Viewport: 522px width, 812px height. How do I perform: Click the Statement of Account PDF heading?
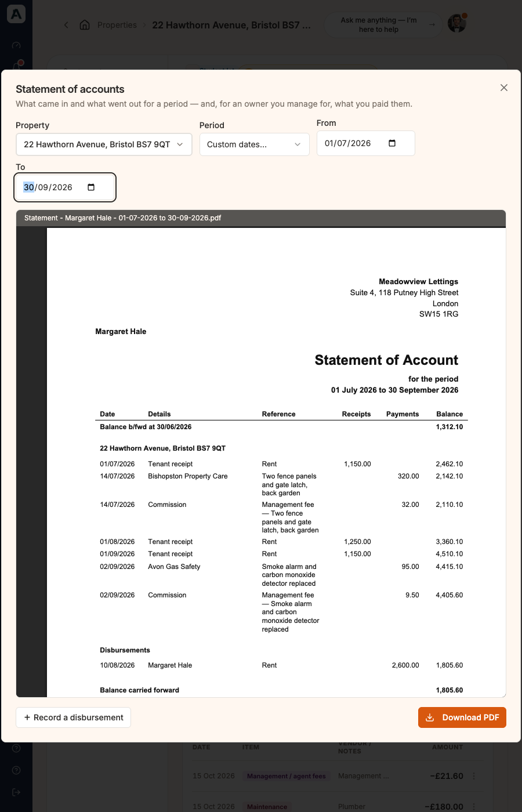(x=386, y=360)
